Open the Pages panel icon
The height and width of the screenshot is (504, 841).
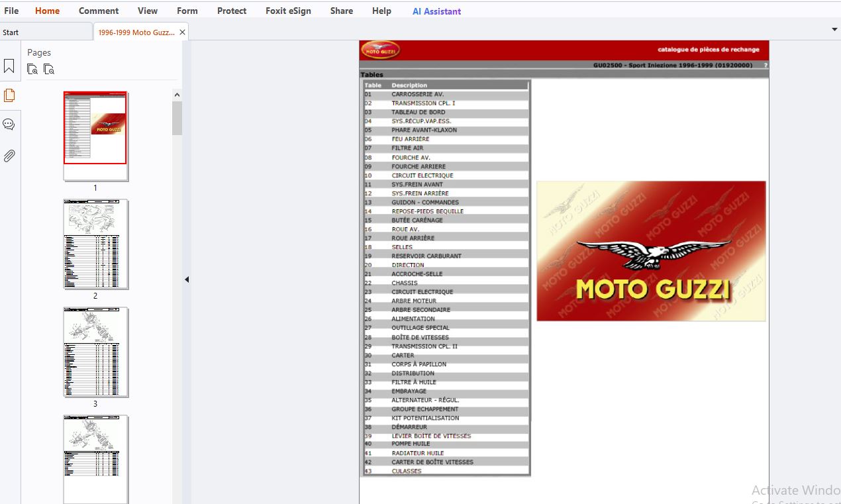click(x=9, y=95)
